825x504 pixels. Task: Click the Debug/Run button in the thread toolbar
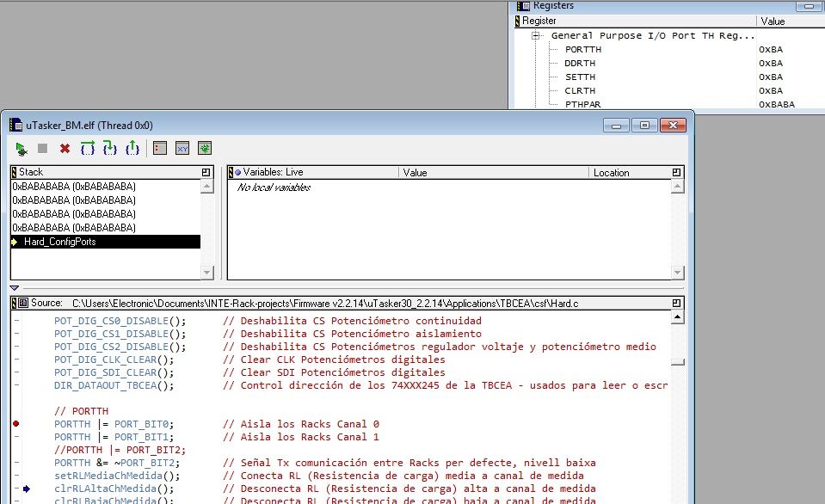pyautogui.click(x=21, y=149)
